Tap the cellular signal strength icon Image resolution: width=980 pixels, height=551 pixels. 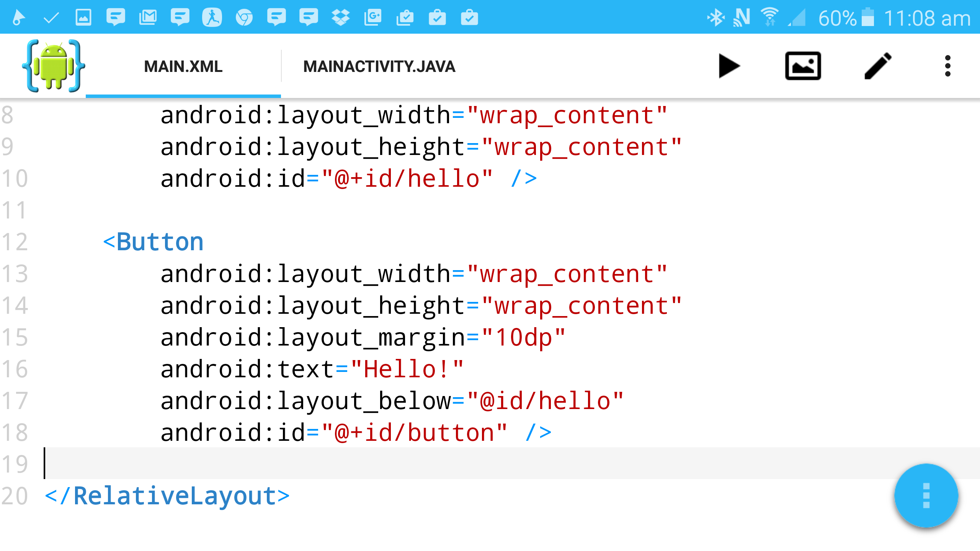(797, 18)
